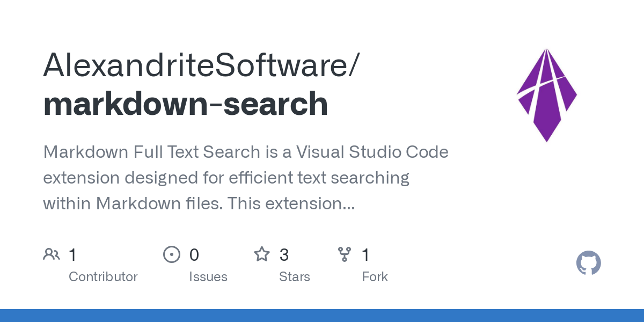This screenshot has height=322, width=644.
Task: Click the purple AlexandriteSoftware organization logo
Action: pyautogui.click(x=546, y=95)
